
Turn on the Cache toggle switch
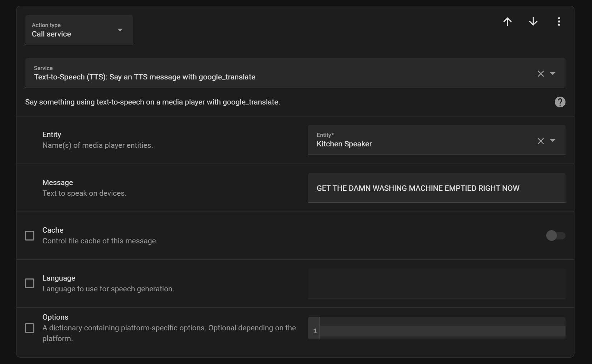[x=555, y=236]
